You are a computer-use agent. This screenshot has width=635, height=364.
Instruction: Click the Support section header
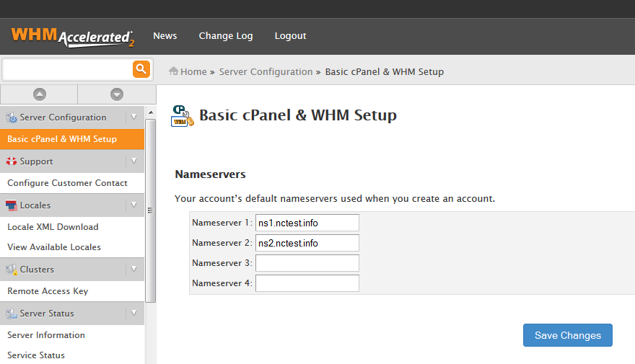72,161
